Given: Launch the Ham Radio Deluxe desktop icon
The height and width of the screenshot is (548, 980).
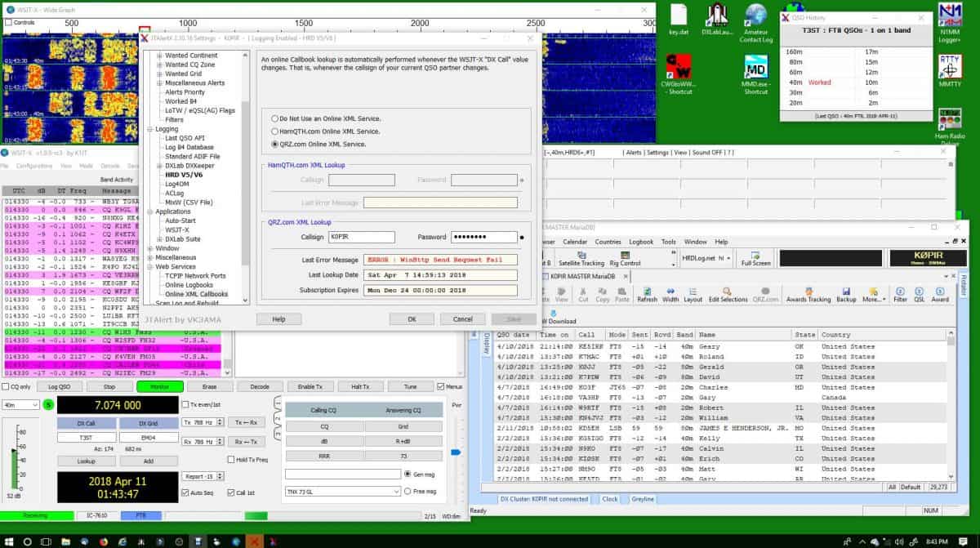Looking at the screenshot, I should coord(950,127).
